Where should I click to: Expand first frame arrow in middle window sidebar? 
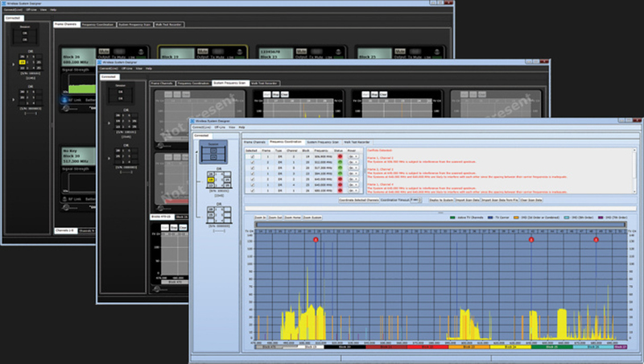point(109,123)
